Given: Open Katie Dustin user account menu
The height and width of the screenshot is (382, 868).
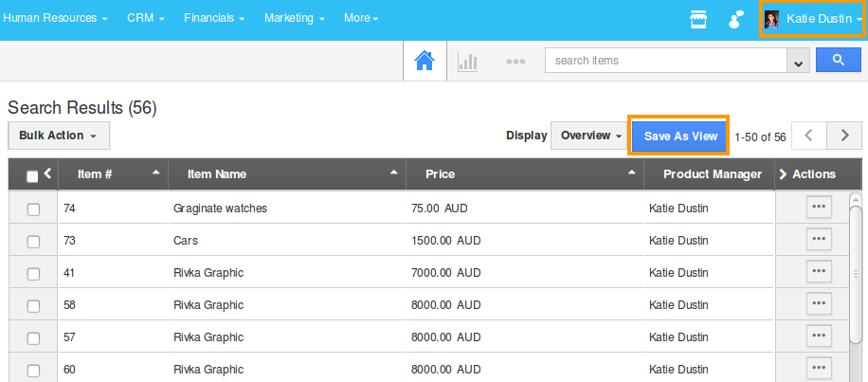Looking at the screenshot, I should click(814, 19).
